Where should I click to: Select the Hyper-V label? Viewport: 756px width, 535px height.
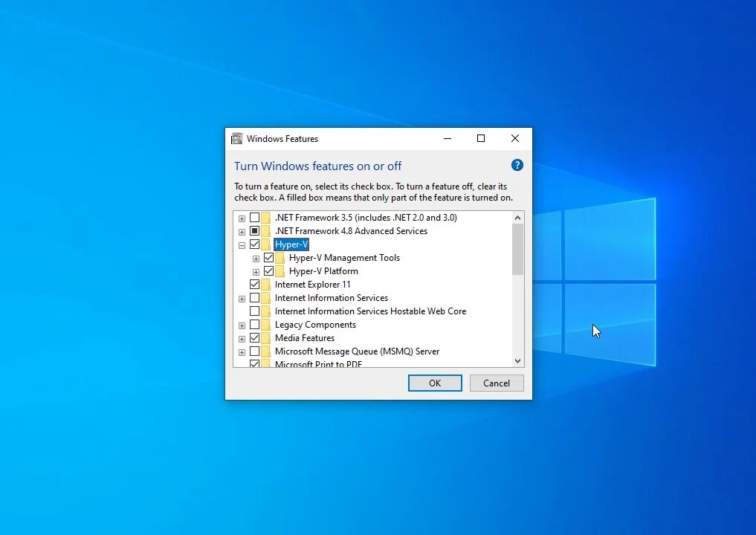[291, 244]
